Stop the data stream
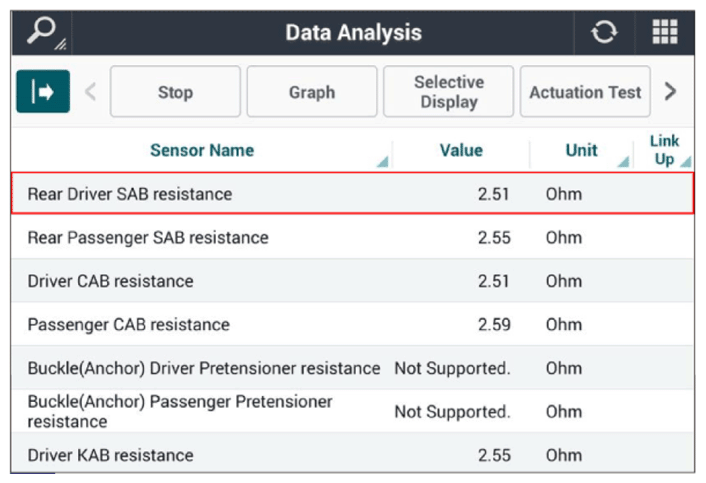The height and width of the screenshot is (483, 706). tap(176, 91)
